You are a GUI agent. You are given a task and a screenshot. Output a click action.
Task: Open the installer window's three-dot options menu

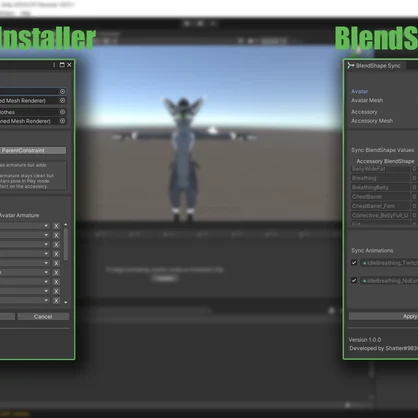tap(54, 65)
